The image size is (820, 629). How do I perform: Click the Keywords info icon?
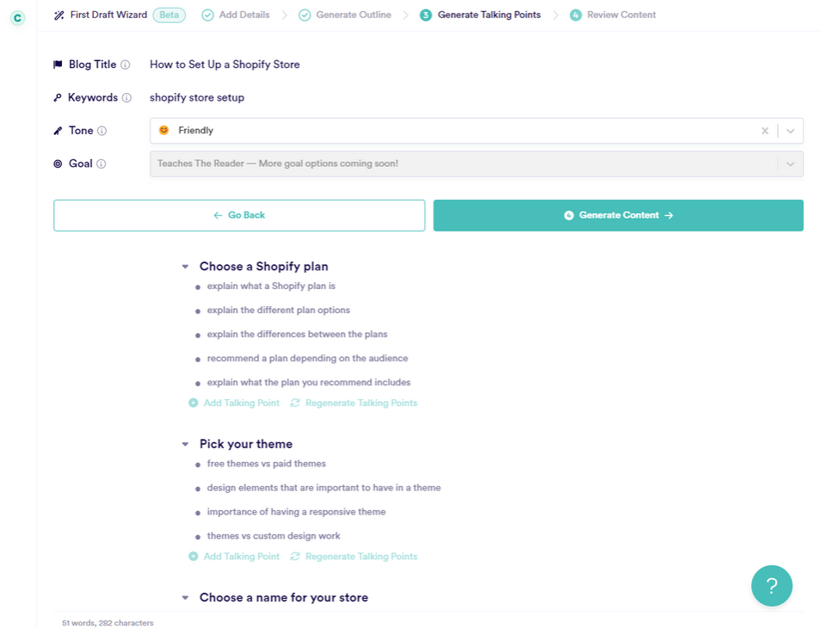pyautogui.click(x=127, y=98)
